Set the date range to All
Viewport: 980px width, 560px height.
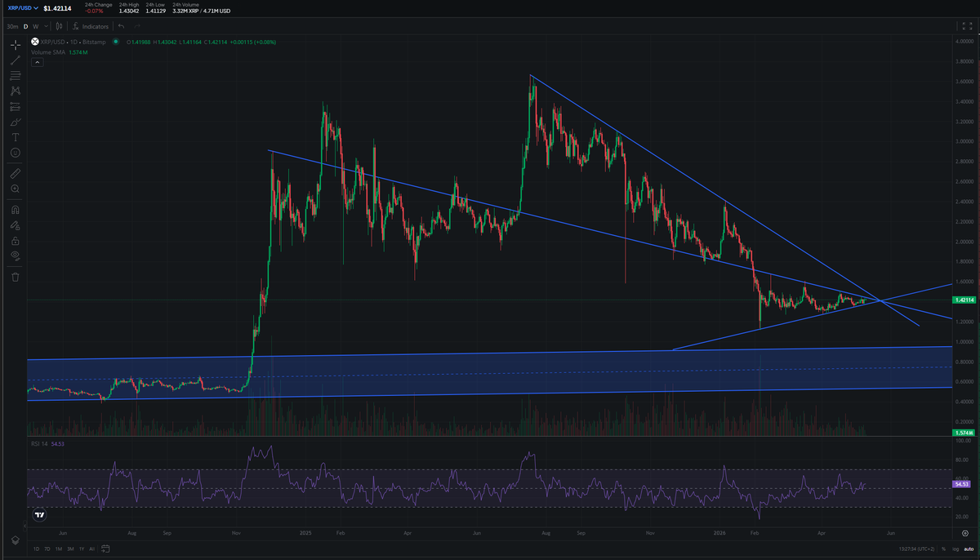[92, 549]
